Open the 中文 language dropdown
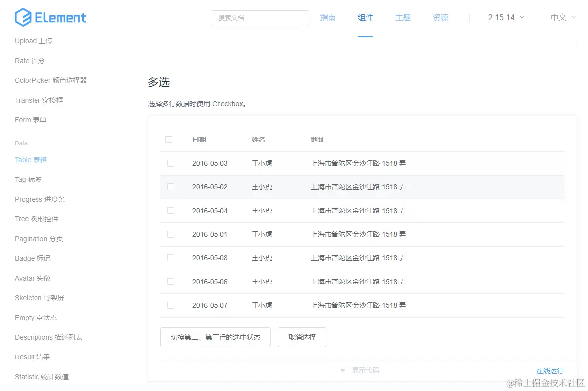 click(563, 18)
